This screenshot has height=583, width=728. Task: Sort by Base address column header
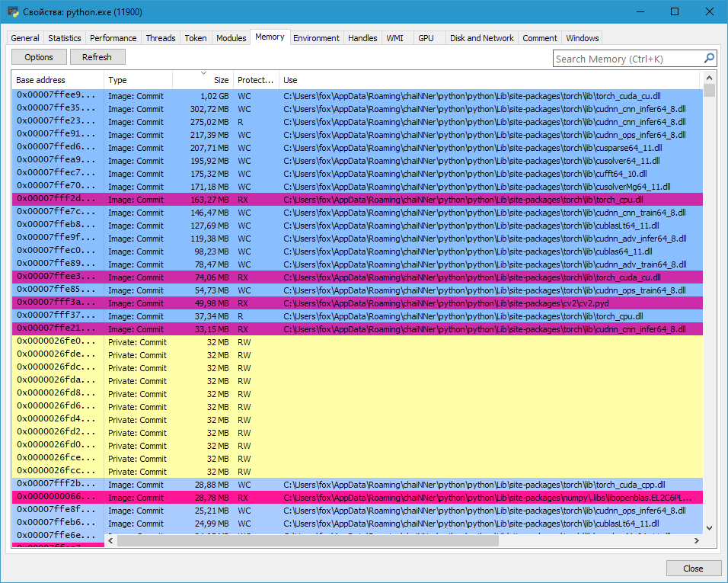(58, 80)
